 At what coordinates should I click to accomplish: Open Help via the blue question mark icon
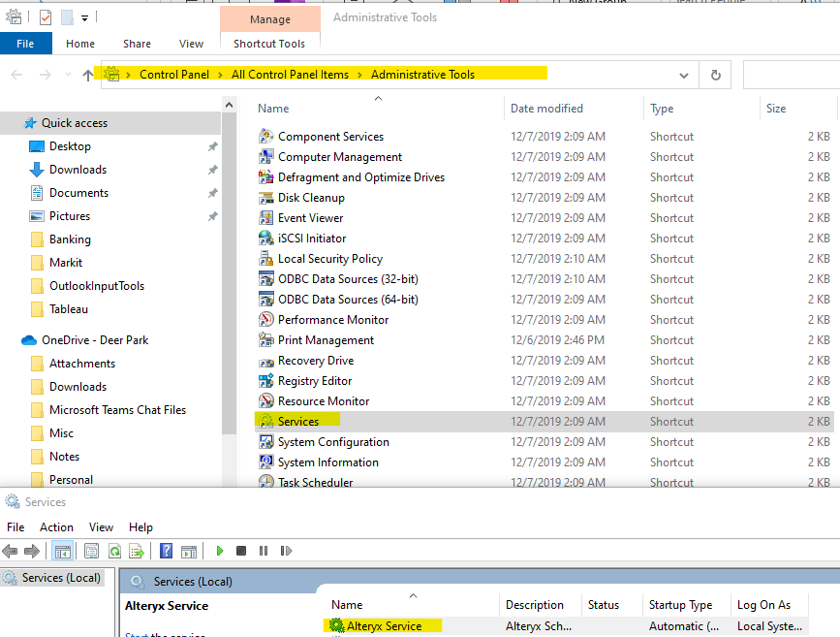point(166,551)
